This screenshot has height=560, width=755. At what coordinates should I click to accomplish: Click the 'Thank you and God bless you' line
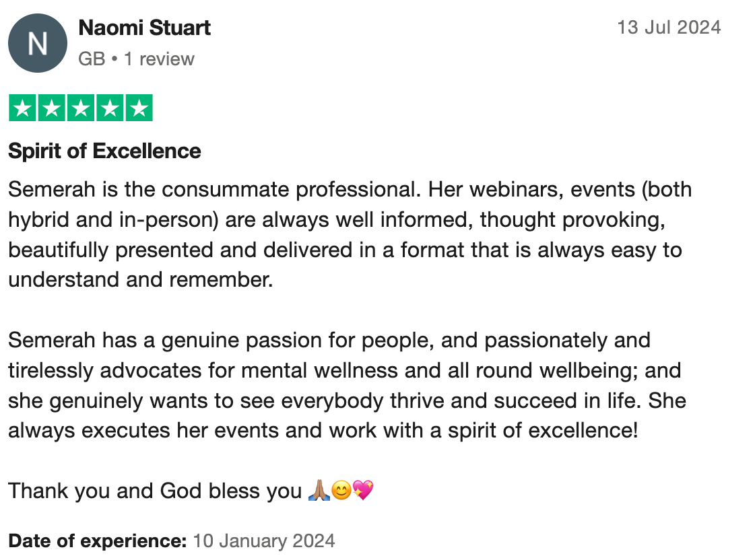point(155,491)
